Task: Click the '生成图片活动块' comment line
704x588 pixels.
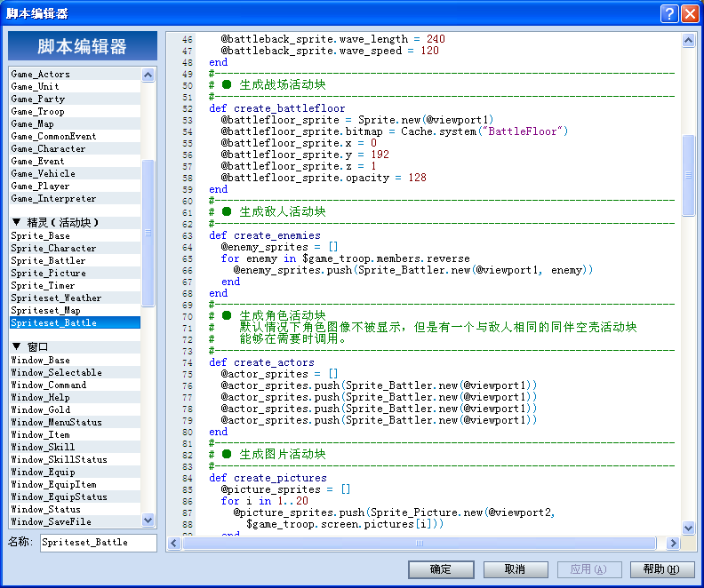Action: pos(268,455)
